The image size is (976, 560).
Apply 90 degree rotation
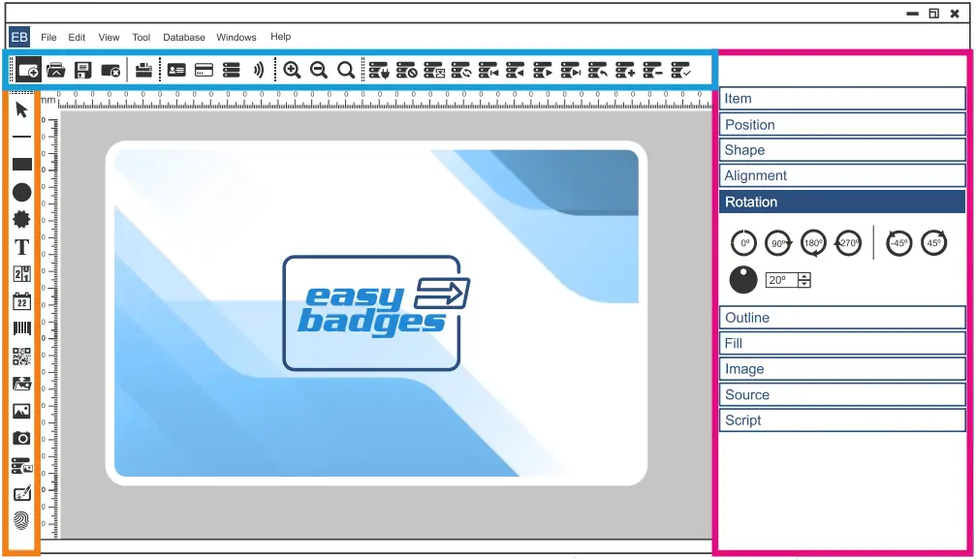778,243
